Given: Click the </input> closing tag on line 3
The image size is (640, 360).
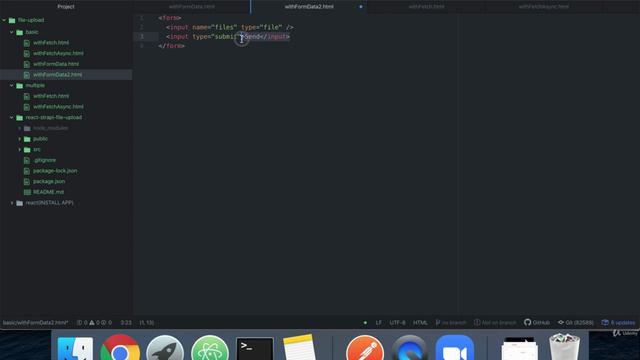Looking at the screenshot, I should pyautogui.click(x=275, y=37).
